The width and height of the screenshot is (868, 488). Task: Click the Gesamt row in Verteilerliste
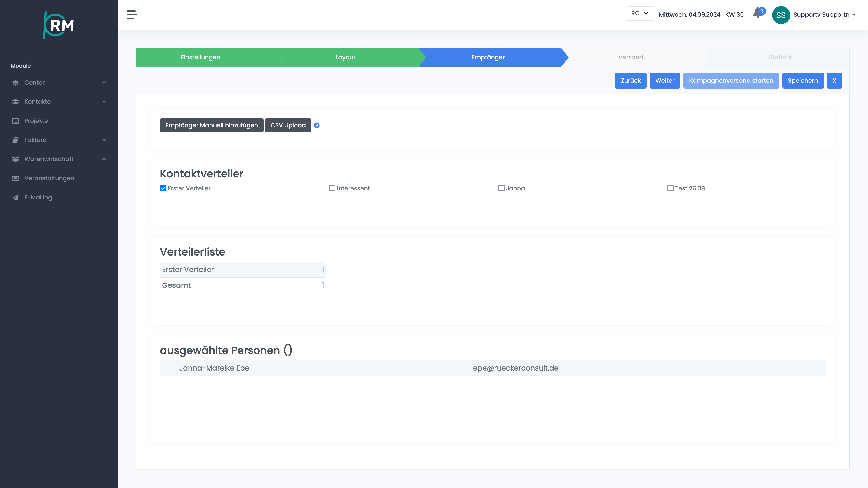(243, 285)
